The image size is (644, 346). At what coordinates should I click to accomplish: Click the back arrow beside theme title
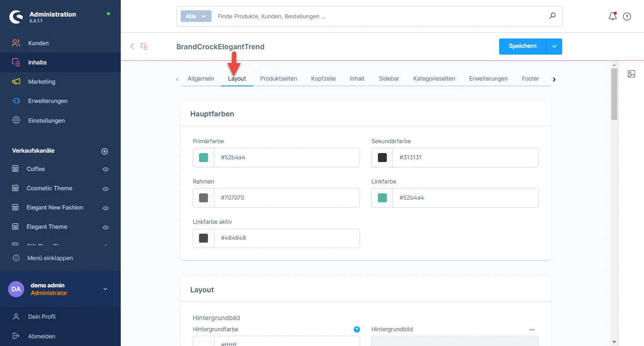[x=132, y=46]
